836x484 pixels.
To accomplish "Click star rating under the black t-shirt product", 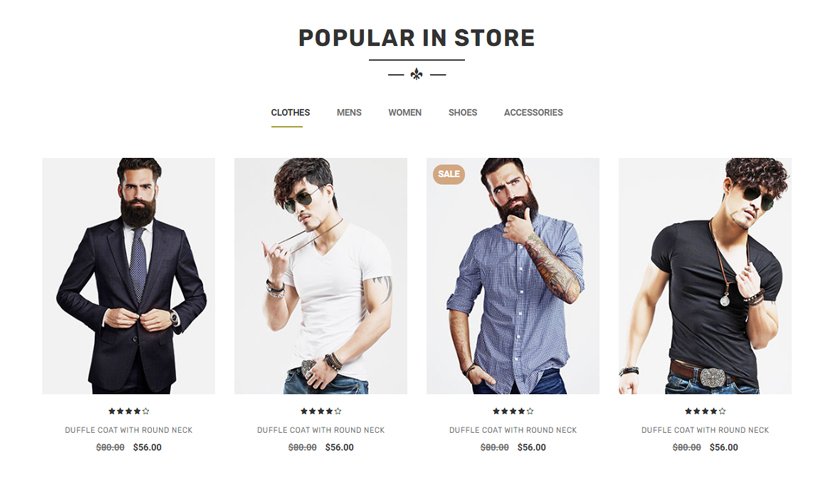I will 705,411.
